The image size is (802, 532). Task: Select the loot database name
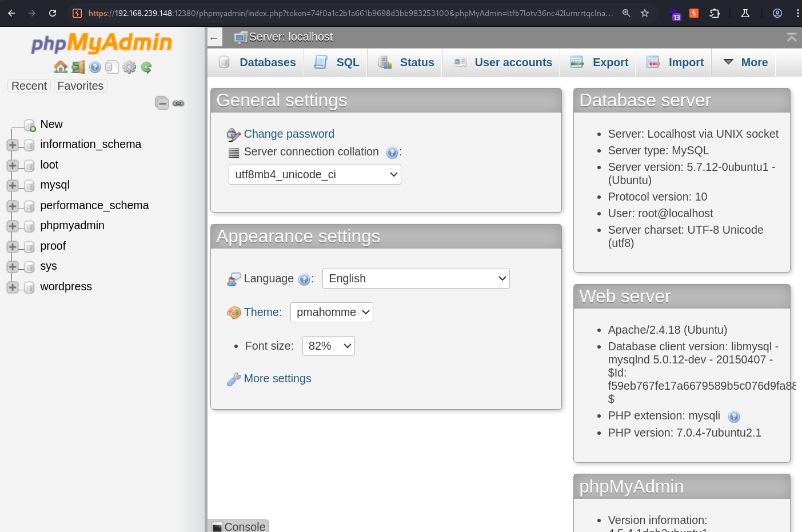(x=49, y=165)
